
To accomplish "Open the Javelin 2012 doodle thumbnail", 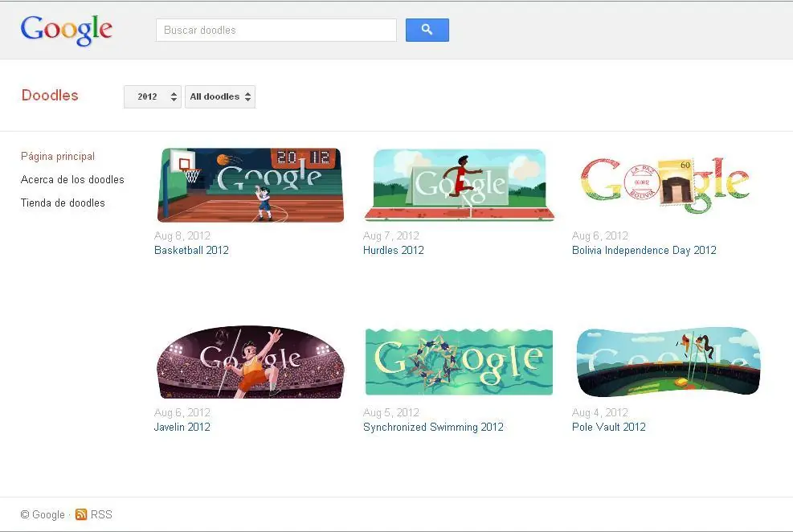I will tap(251, 362).
